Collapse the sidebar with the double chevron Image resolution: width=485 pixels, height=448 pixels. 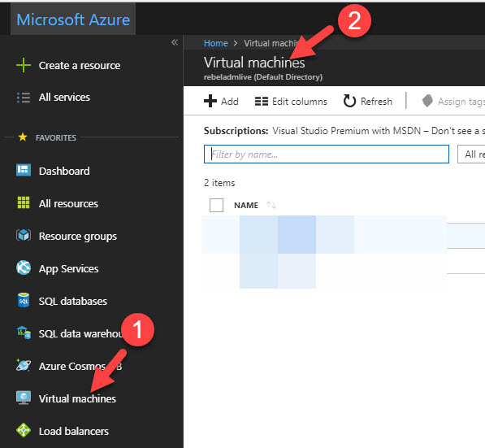click(x=175, y=42)
